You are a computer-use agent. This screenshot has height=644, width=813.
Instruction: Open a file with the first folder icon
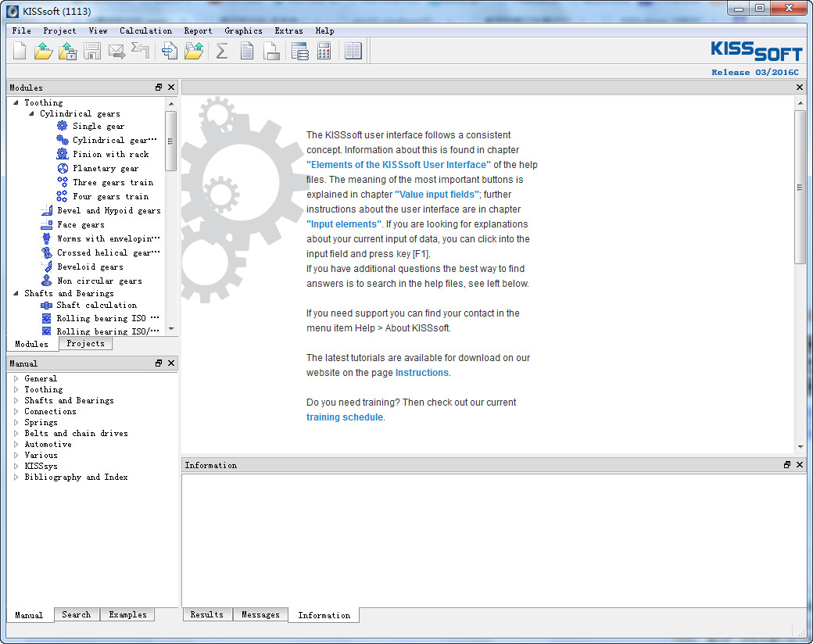[x=44, y=51]
